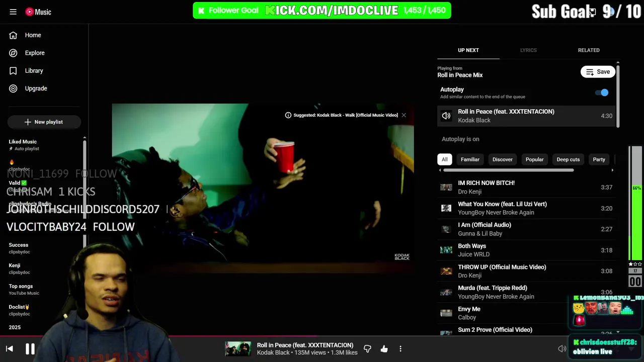Play I Am (Official Audio) by Gunna
Image resolution: width=644 pixels, height=362 pixels.
tap(526, 229)
